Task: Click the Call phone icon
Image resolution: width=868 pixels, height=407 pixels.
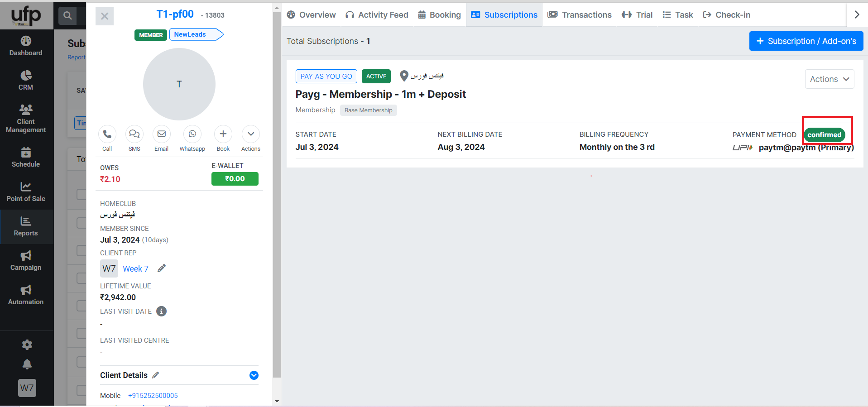Action: pyautogui.click(x=107, y=134)
